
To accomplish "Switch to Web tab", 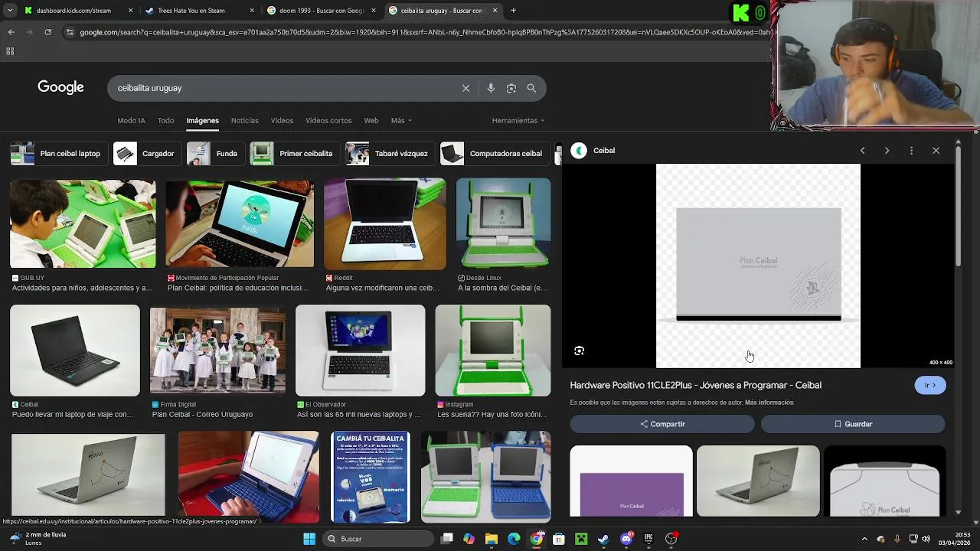I will tap(371, 121).
